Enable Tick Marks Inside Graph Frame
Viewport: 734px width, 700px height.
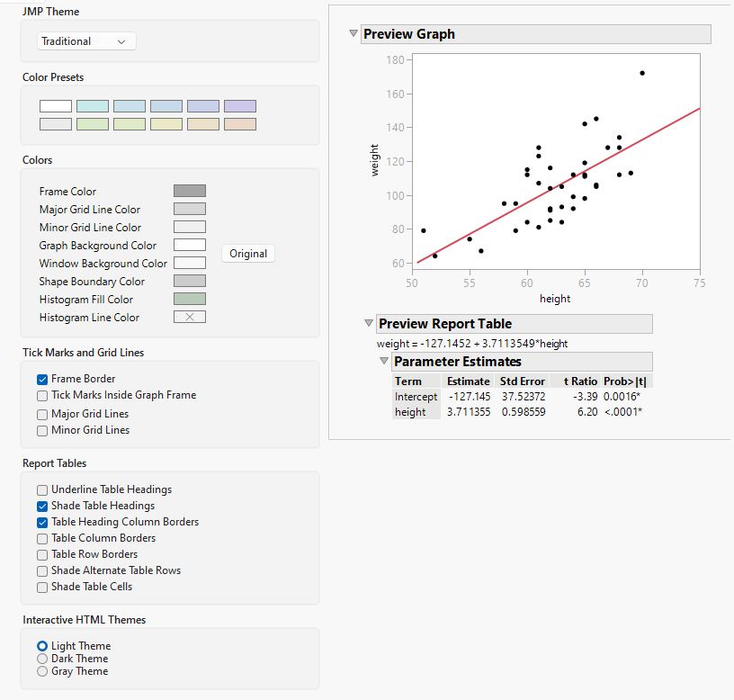click(42, 395)
